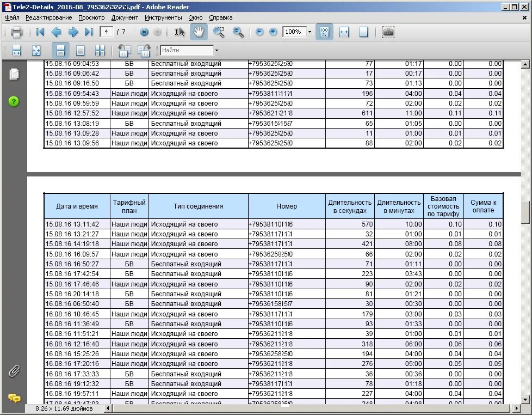Viewport: 532px width, 415px height.
Task: Click the Тип соединения column header
Action: pos(198,206)
